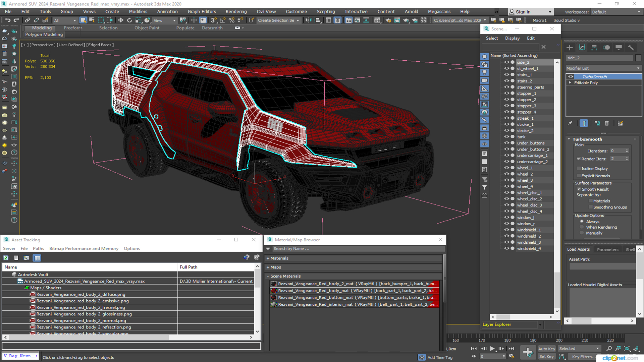Click Make Unique icon in modifier stack

(597, 123)
